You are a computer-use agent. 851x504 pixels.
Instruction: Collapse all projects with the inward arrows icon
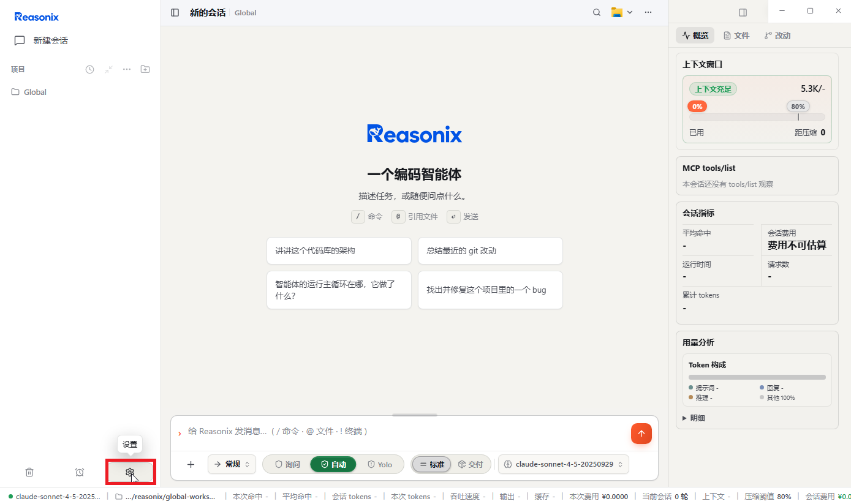click(108, 69)
